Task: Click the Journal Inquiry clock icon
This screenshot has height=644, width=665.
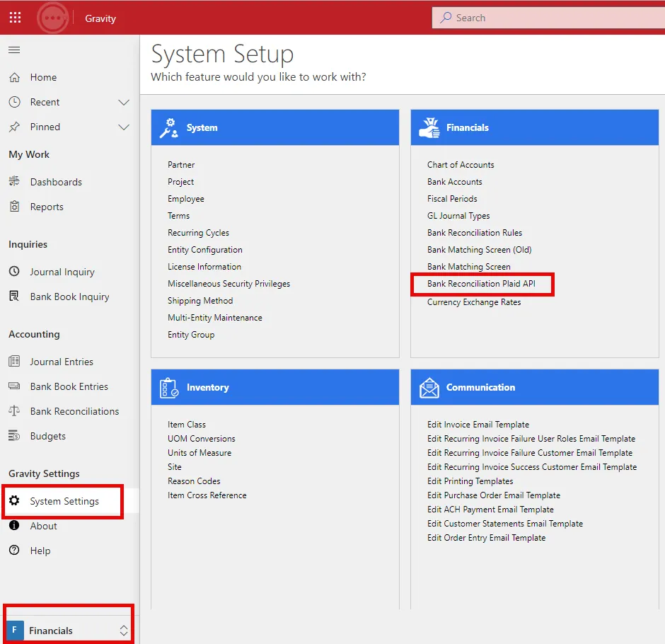Action: tap(14, 271)
